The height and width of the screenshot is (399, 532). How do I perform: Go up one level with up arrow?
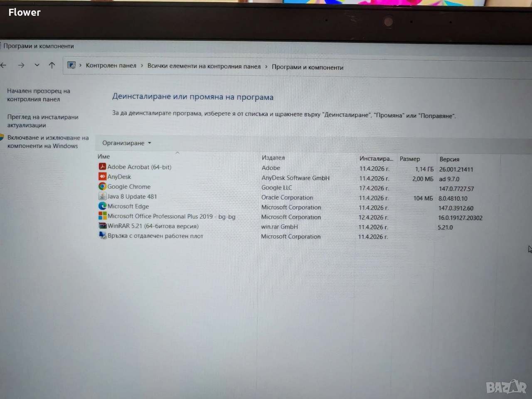point(52,65)
